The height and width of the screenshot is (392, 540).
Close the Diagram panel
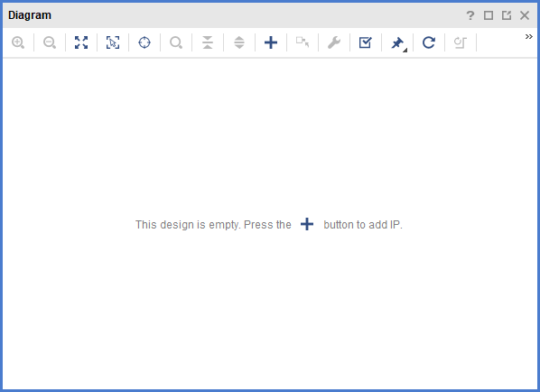tap(525, 15)
